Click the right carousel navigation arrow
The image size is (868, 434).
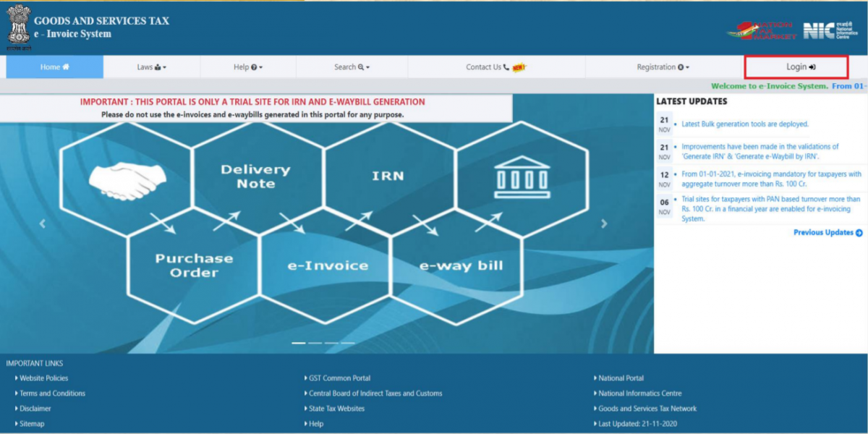pyautogui.click(x=605, y=224)
